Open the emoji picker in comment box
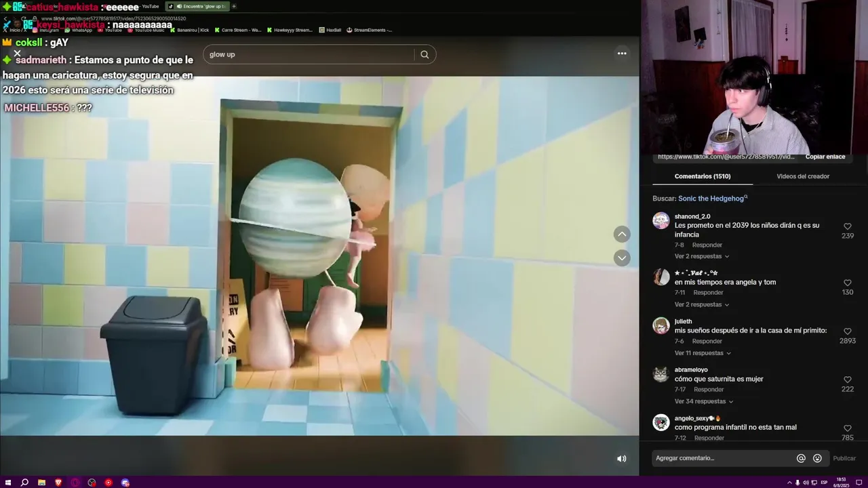This screenshot has width=868, height=488. pyautogui.click(x=817, y=458)
